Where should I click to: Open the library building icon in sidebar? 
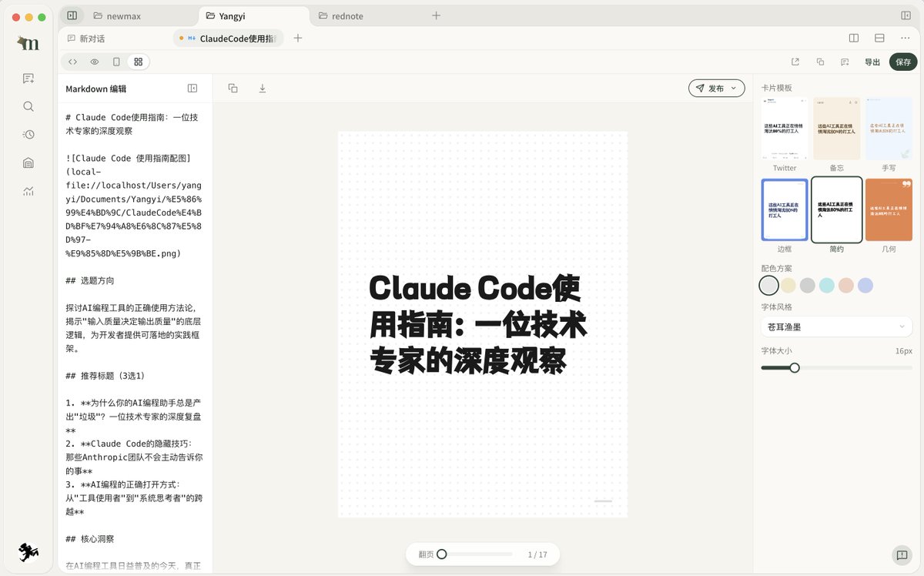click(28, 162)
